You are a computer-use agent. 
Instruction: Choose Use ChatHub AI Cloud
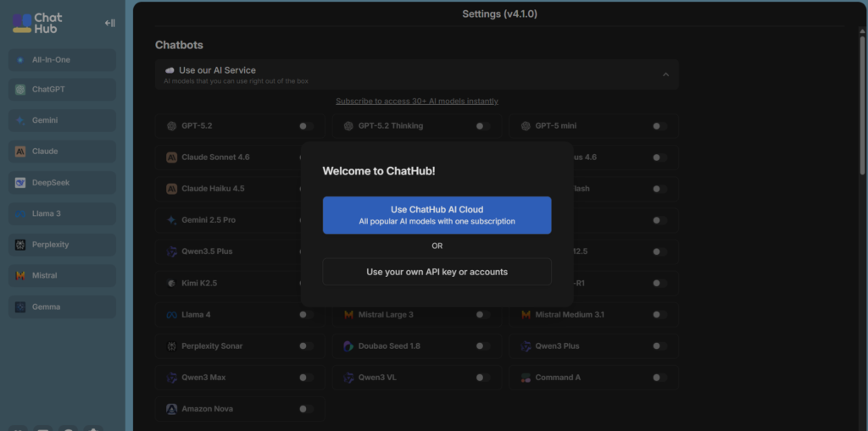(437, 215)
